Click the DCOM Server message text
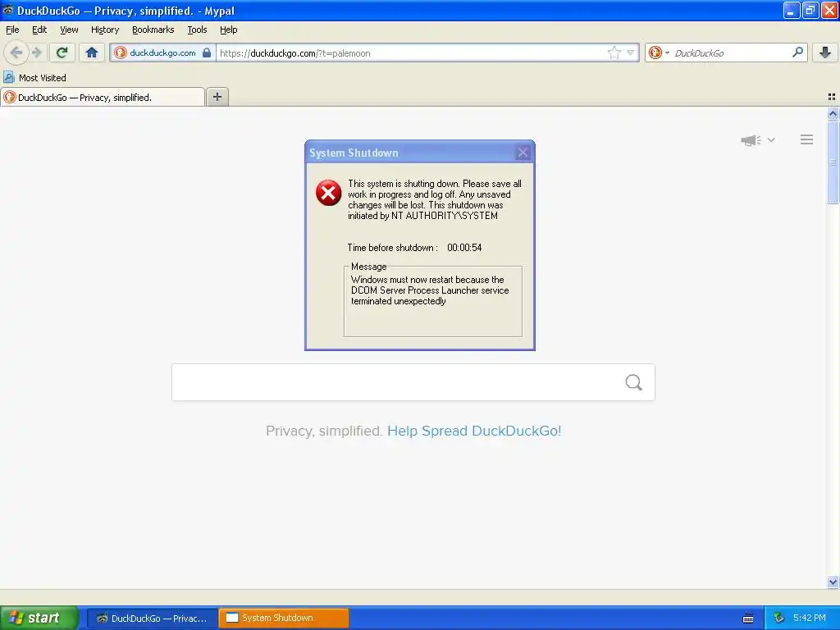The width and height of the screenshot is (840, 630). 430,290
